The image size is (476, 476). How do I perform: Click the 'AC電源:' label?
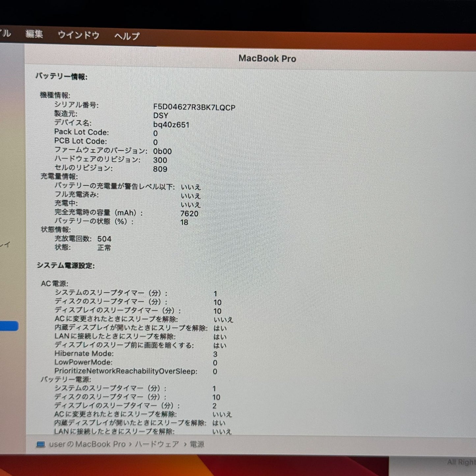55,284
